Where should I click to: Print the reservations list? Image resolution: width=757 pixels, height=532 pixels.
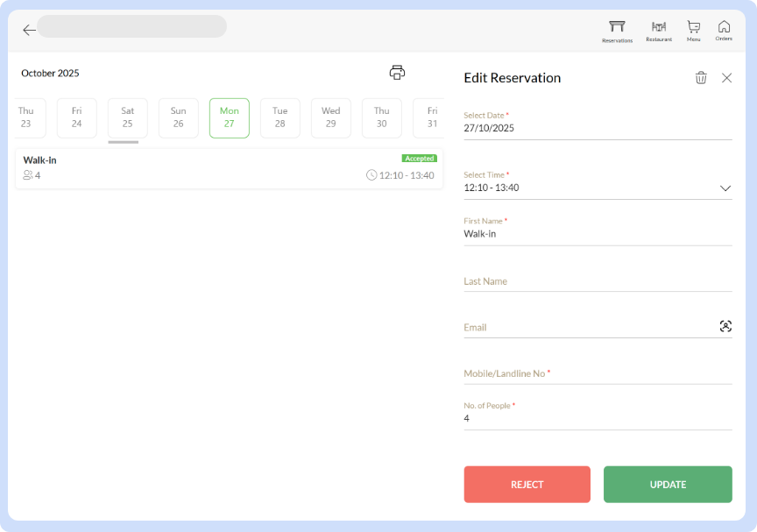coord(397,73)
